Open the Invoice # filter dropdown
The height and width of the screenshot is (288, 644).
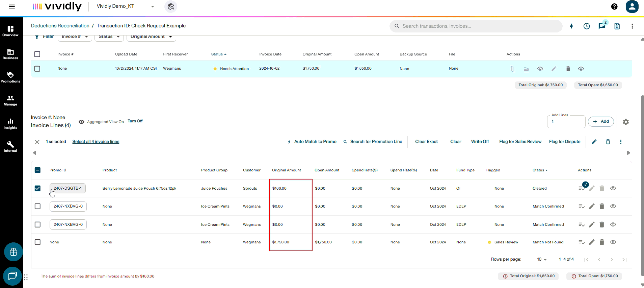click(75, 37)
